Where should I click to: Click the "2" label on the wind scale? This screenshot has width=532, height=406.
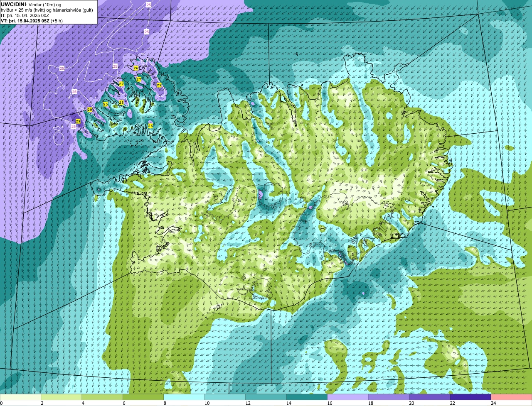coord(42,403)
